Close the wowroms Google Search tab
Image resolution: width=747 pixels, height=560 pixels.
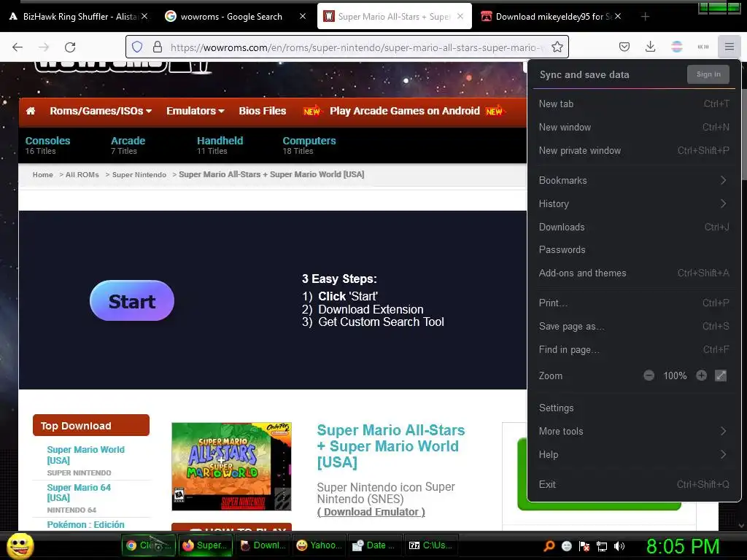[303, 16]
